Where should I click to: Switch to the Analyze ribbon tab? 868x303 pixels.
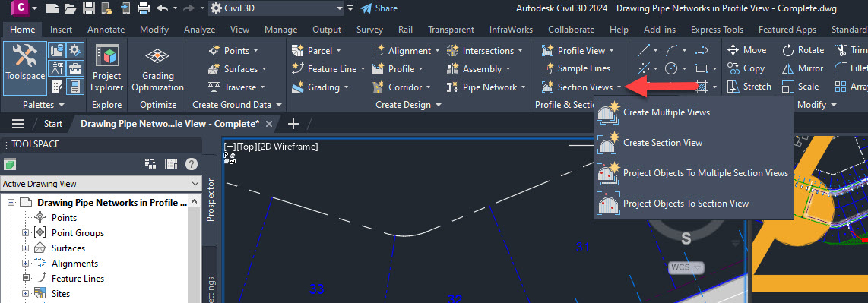tap(199, 30)
